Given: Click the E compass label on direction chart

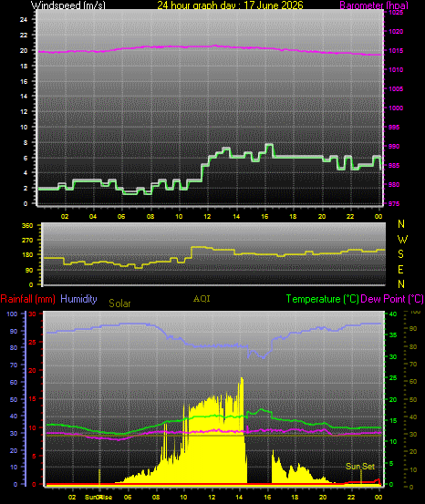Looking at the screenshot, I should pyautogui.click(x=401, y=270).
